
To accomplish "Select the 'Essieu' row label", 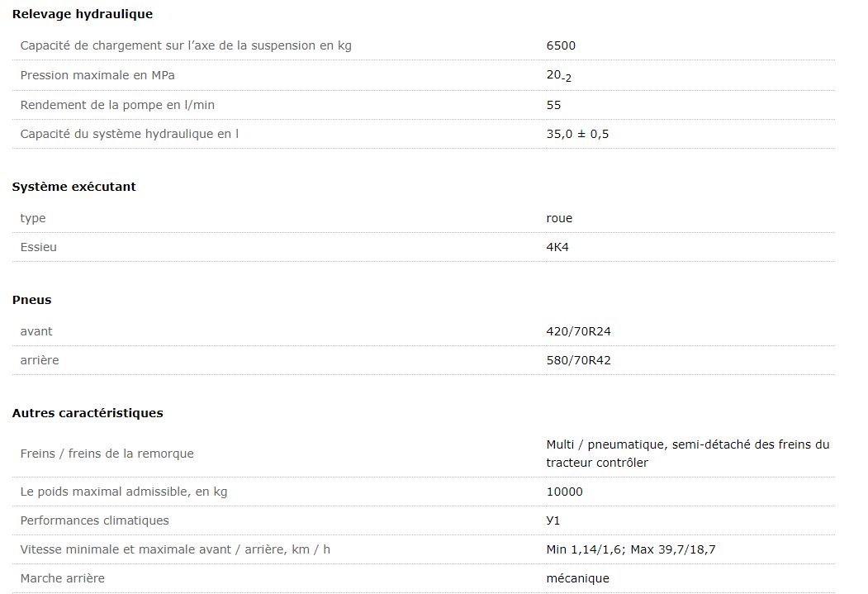I will point(39,247).
